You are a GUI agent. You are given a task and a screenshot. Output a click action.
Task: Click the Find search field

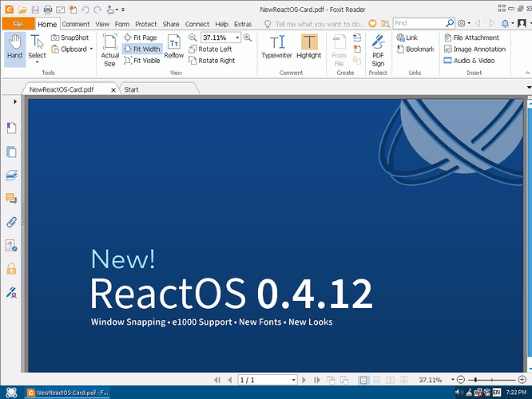(419, 23)
